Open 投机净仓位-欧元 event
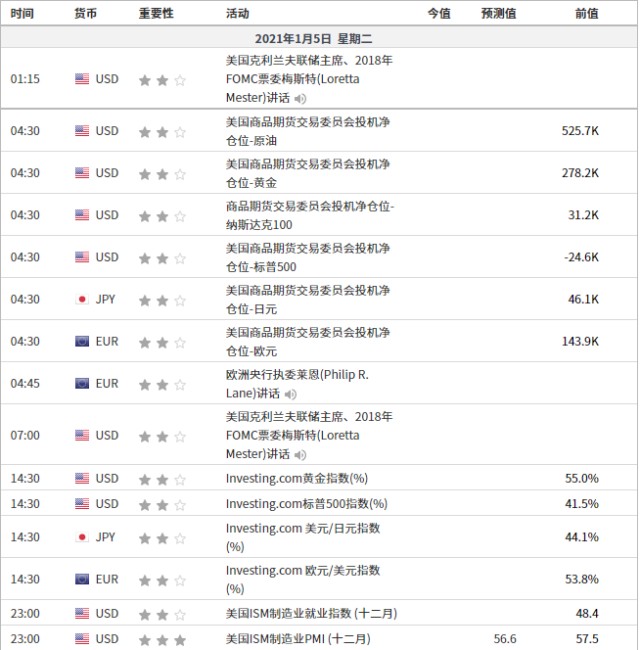Viewport: 640px width, 650px height. point(308,342)
